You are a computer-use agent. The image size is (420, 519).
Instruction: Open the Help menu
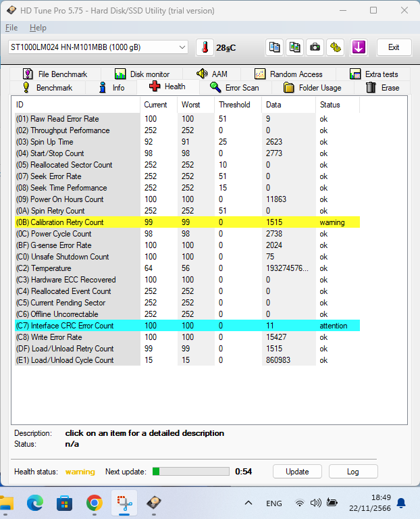pos(38,28)
